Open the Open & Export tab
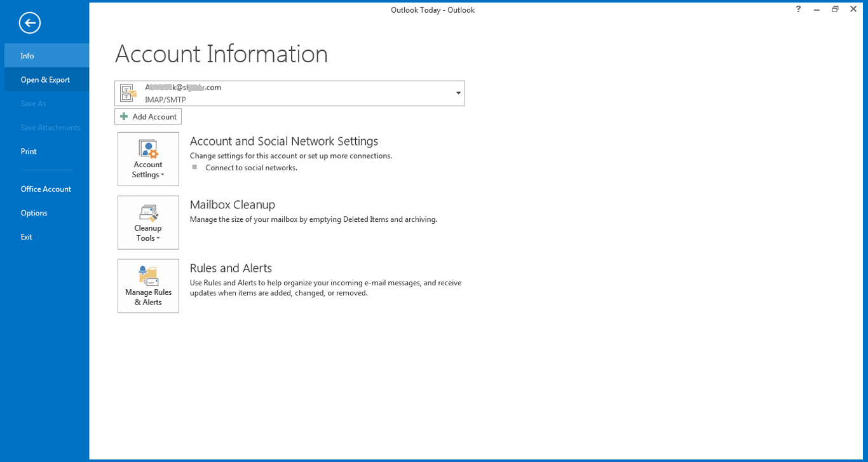 (46, 79)
